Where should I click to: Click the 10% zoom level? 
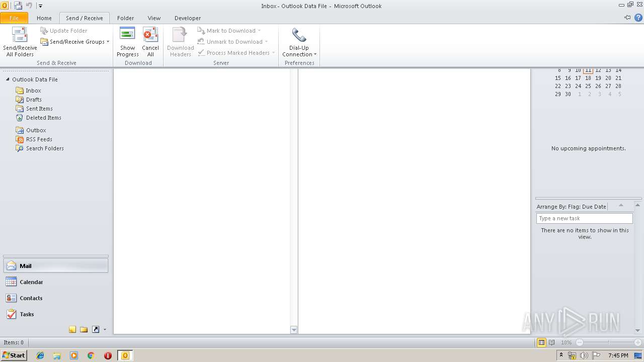click(566, 342)
